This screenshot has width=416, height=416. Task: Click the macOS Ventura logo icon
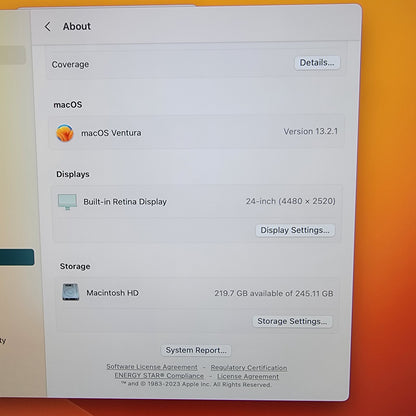(x=65, y=133)
